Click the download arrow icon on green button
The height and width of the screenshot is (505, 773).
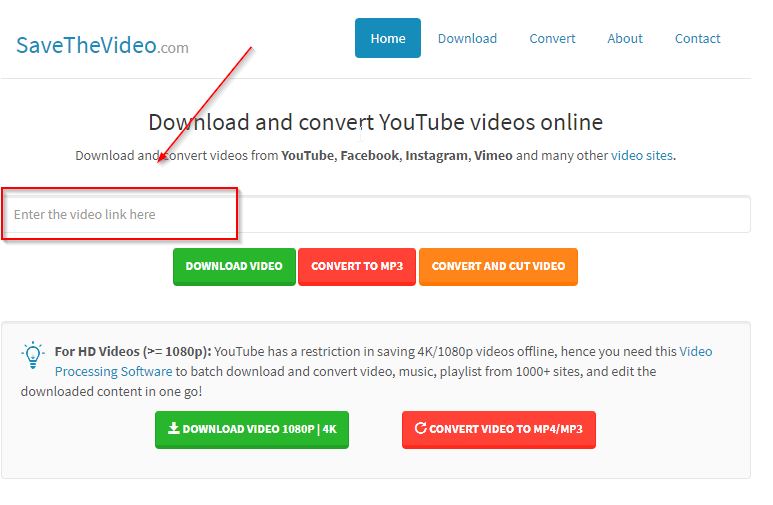174,428
